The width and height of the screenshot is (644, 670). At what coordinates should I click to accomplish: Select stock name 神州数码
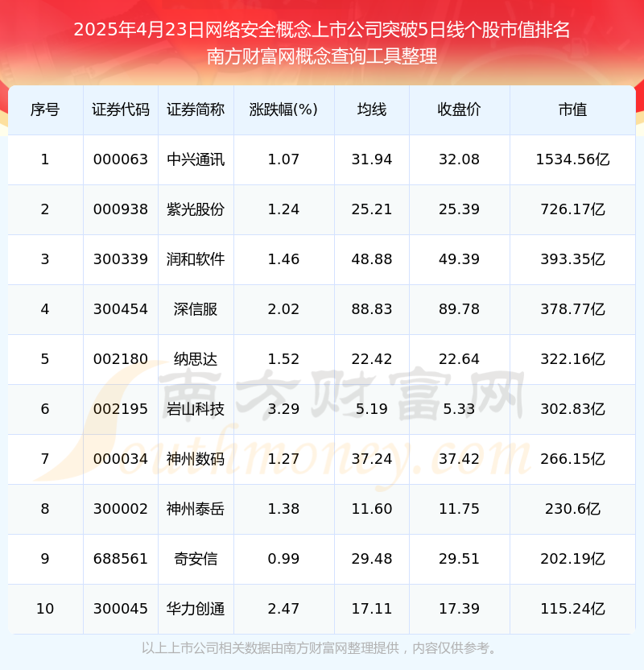(x=196, y=459)
